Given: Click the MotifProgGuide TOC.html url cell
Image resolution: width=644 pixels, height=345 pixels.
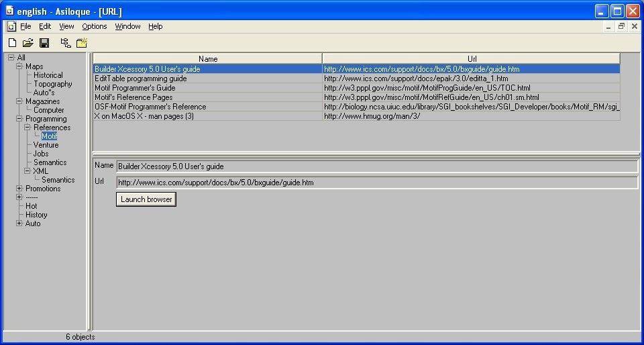Looking at the screenshot, I should tap(472, 88).
